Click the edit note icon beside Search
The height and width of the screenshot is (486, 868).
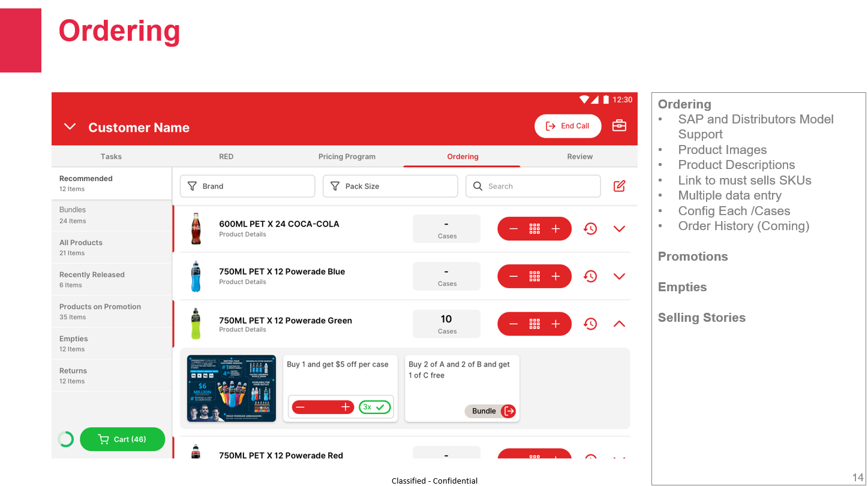[x=619, y=186]
